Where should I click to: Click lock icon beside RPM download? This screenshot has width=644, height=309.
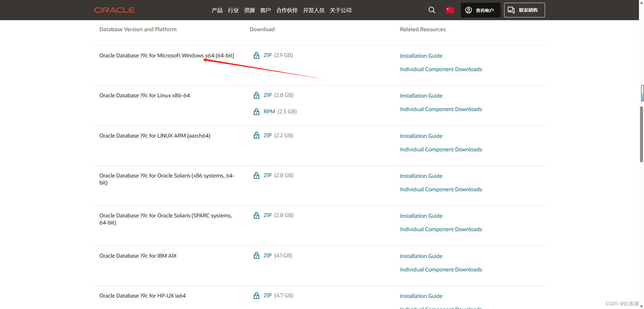[x=256, y=112]
